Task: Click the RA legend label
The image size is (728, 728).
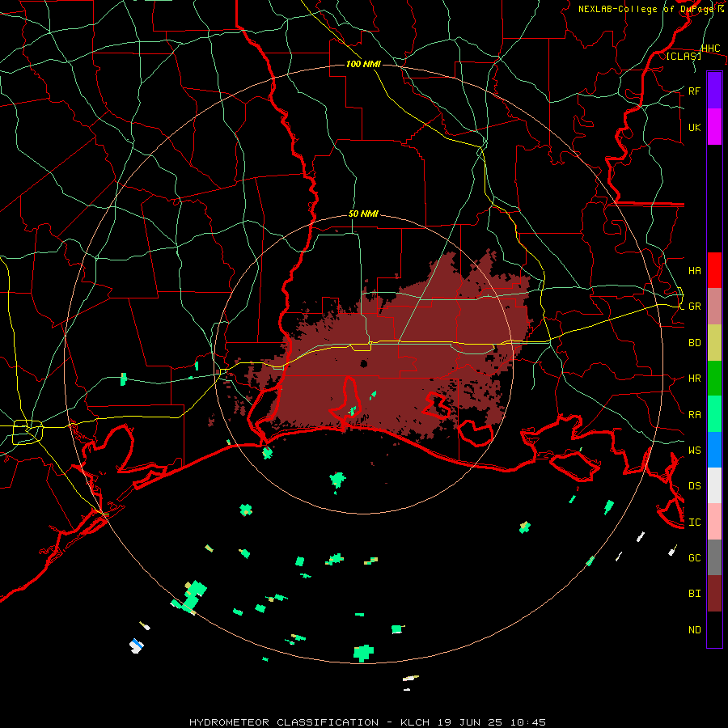Action: tap(695, 415)
